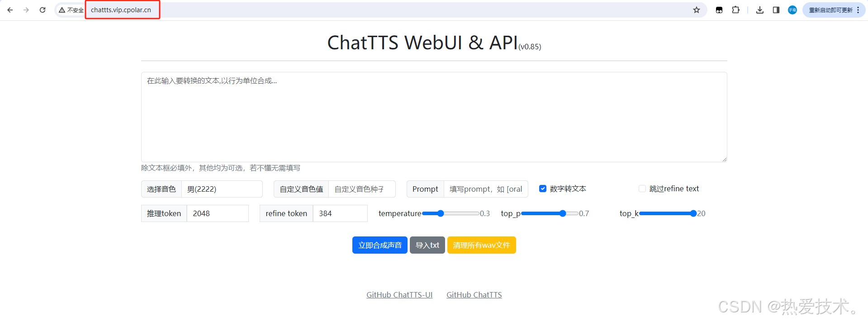This screenshot has height=321, width=868.
Task: Click the 导入txt button
Action: 427,245
